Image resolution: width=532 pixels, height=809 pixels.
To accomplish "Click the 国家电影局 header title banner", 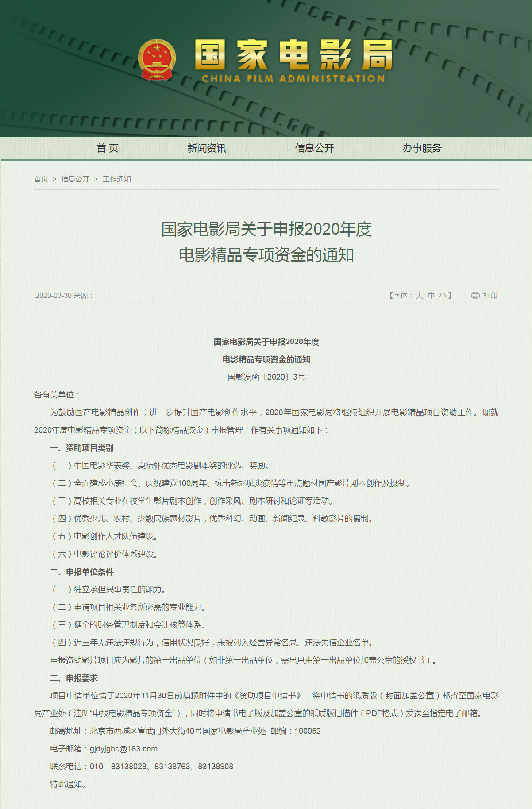I will [294, 55].
